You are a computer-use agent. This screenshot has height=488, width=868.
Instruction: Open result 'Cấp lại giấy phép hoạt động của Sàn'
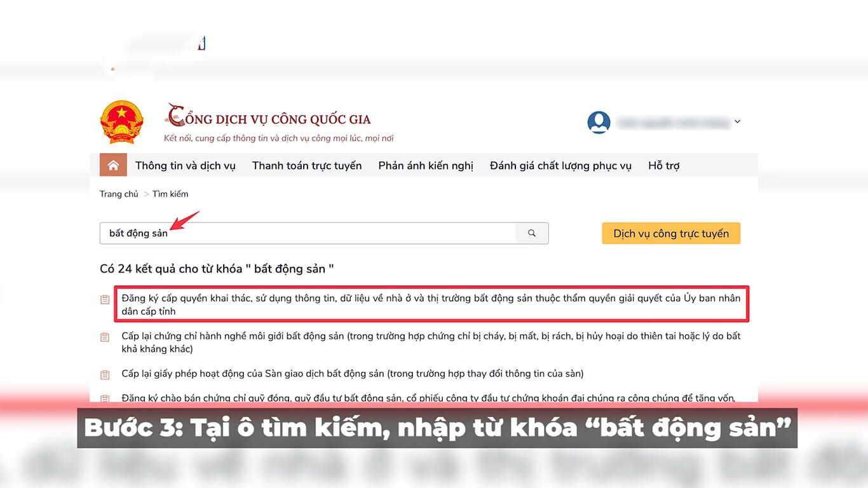[352, 374]
